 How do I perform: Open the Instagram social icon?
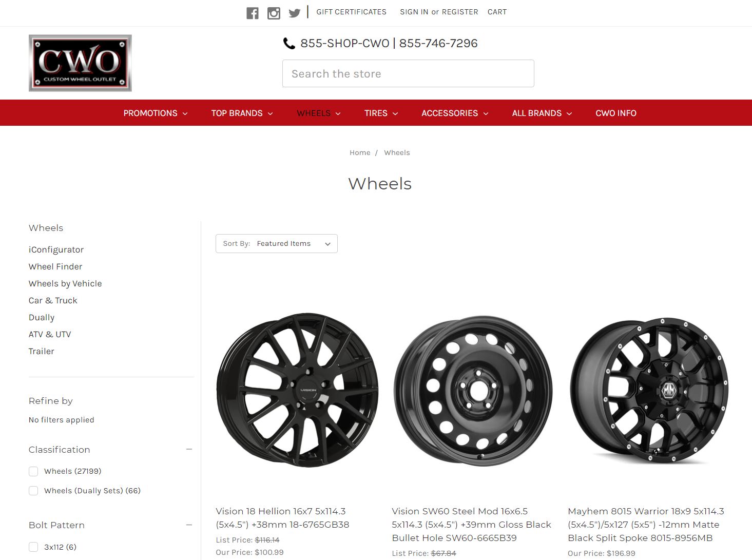click(x=274, y=13)
